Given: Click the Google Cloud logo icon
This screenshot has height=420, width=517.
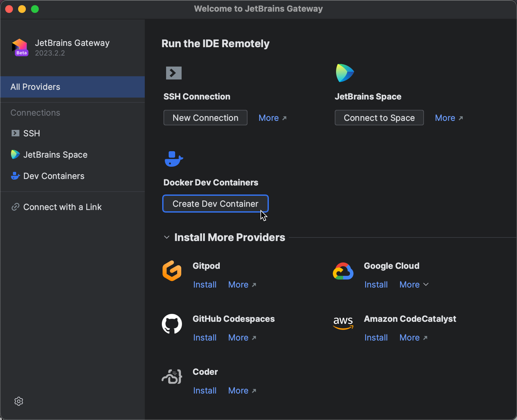Looking at the screenshot, I should click(343, 271).
